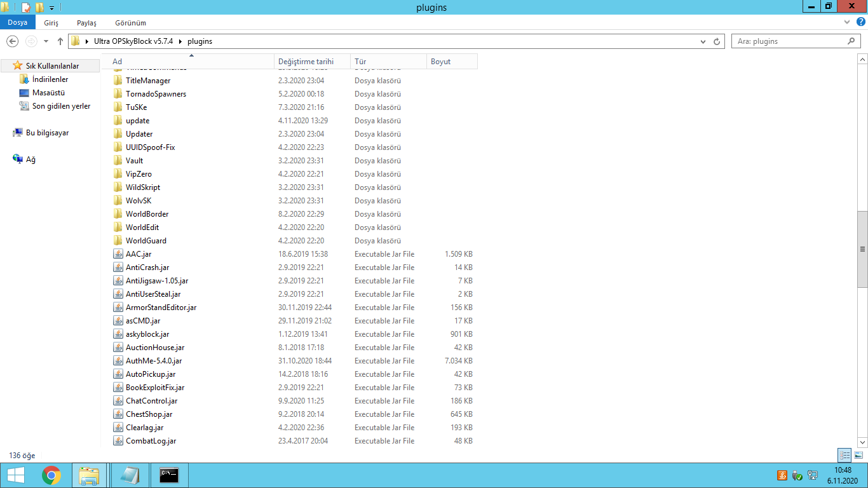Viewport: 868px width, 488px height.
Task: Open Son gidilen yerler in sidebar
Action: click(x=61, y=106)
